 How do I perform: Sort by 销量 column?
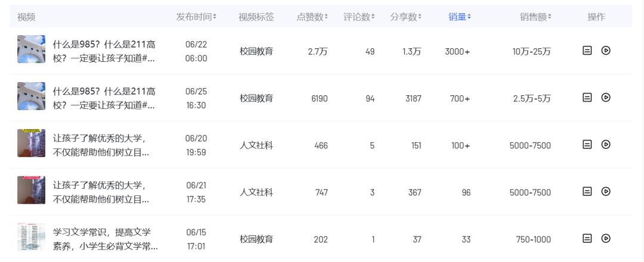point(460,17)
